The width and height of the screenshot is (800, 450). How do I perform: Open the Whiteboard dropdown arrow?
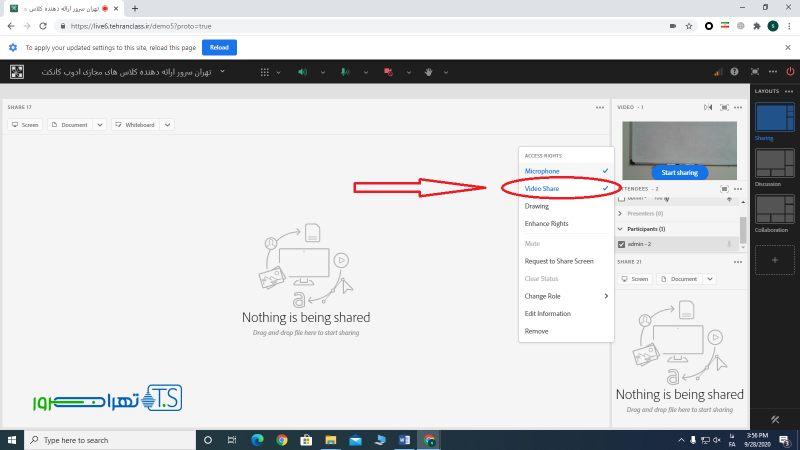click(x=167, y=125)
